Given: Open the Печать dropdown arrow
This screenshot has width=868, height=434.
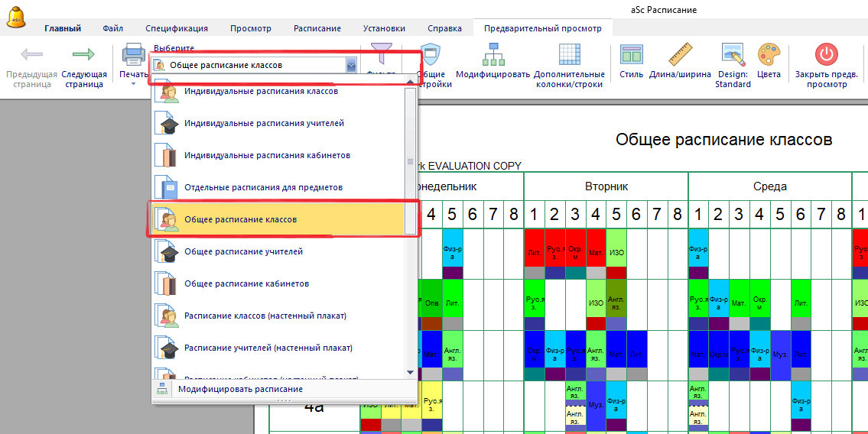Looking at the screenshot, I should click(134, 84).
